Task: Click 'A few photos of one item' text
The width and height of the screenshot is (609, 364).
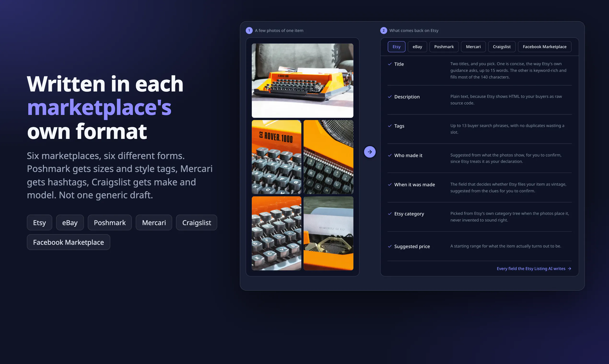Action: [x=279, y=30]
